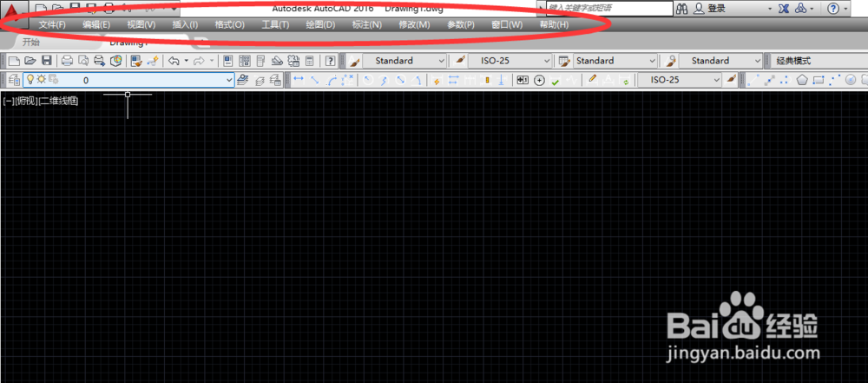Click the Dimension Edit pencil icon
The height and width of the screenshot is (383, 868).
click(592, 80)
